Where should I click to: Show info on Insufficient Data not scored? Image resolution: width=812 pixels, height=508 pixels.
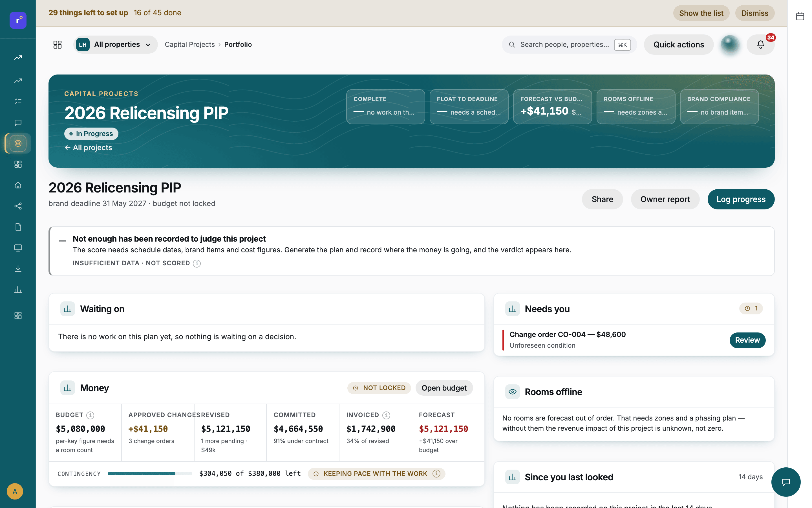[x=197, y=263]
